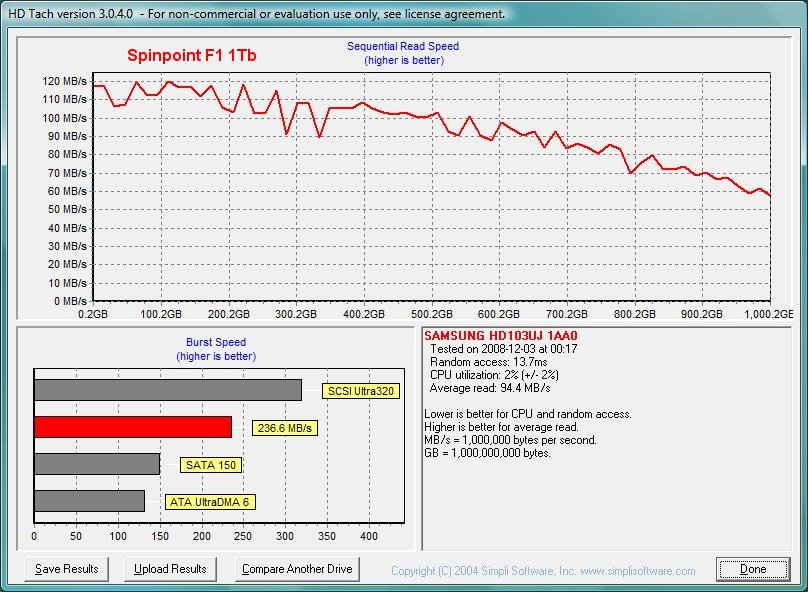This screenshot has height=592, width=808.
Task: Click the SCSI Ultra320 yellow label
Action: 360,390
